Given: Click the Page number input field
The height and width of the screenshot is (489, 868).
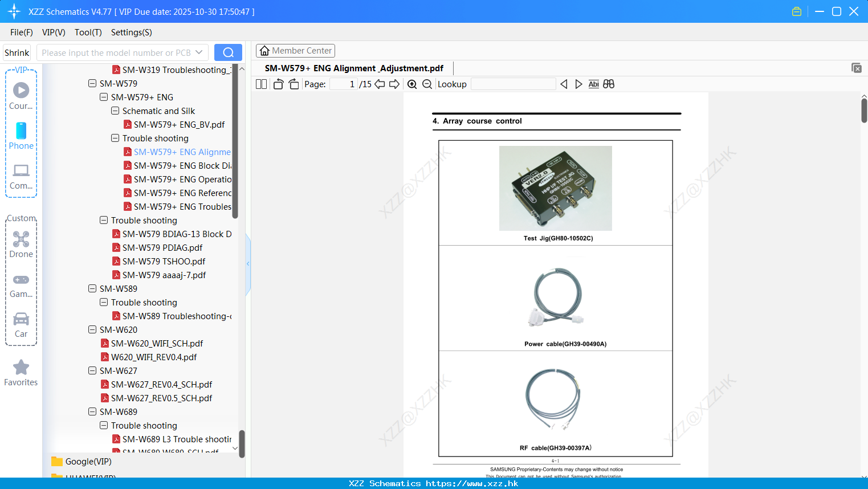Looking at the screenshot, I should (344, 84).
